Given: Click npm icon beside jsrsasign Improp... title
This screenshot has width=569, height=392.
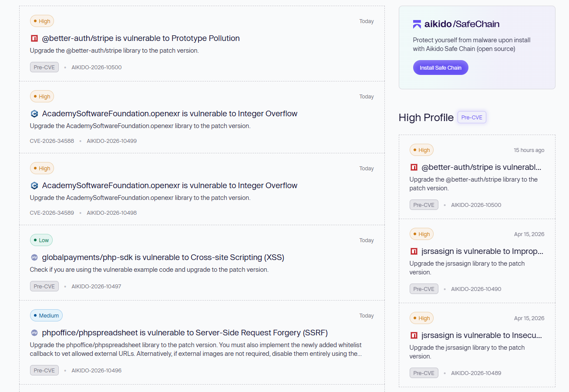Looking at the screenshot, I should [x=414, y=251].
